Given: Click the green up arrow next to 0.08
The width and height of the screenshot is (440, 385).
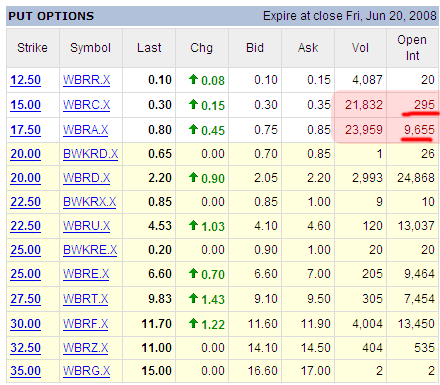Looking at the screenshot, I should click(x=193, y=79).
